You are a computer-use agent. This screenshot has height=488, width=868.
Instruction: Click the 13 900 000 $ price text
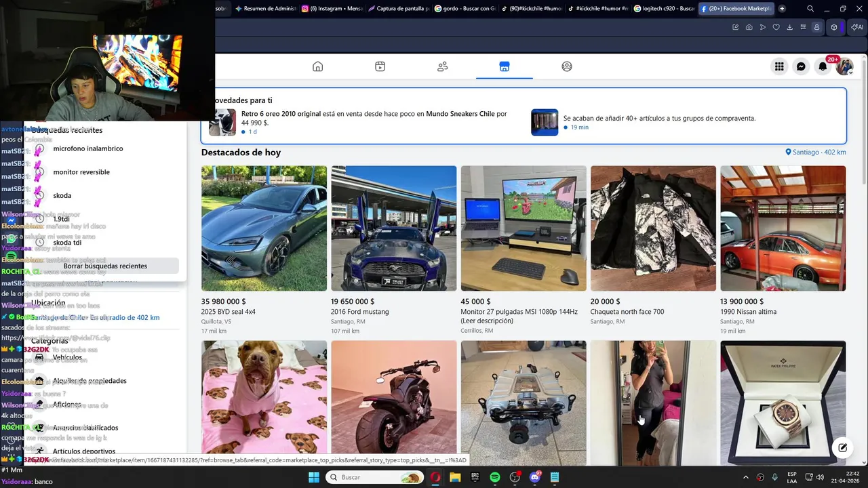click(742, 302)
